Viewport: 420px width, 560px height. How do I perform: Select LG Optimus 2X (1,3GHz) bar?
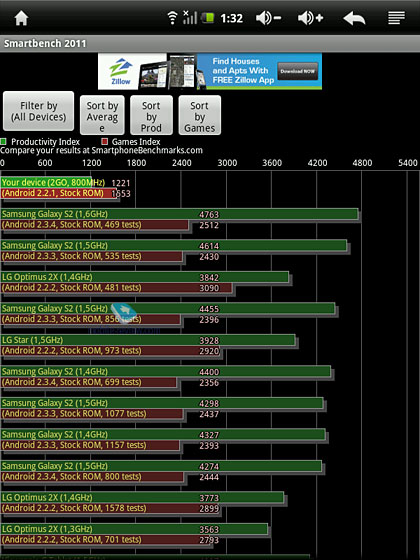(134, 529)
